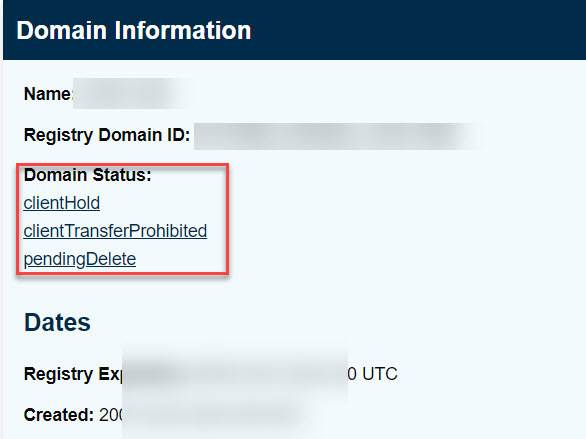This screenshot has width=586, height=439.
Task: Open the clientTransferProhibited status link
Action: [115, 231]
